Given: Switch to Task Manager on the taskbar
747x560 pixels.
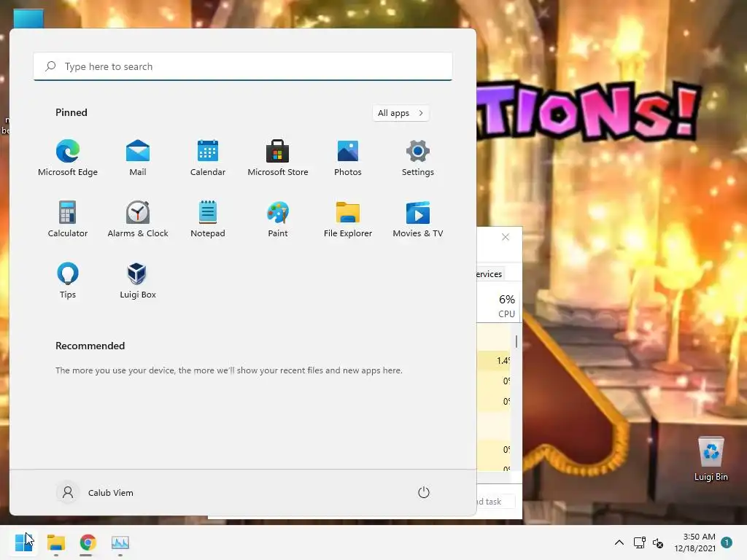Looking at the screenshot, I should pos(120,542).
